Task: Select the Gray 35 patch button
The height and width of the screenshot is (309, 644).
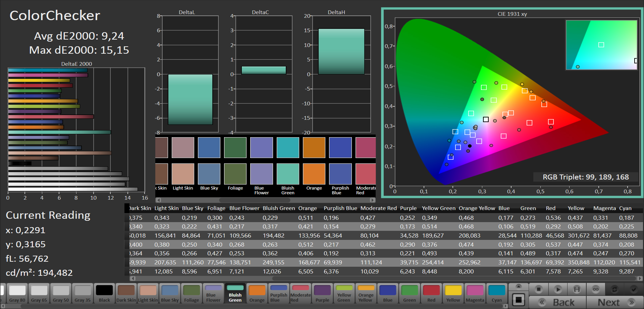Action: tap(83, 294)
